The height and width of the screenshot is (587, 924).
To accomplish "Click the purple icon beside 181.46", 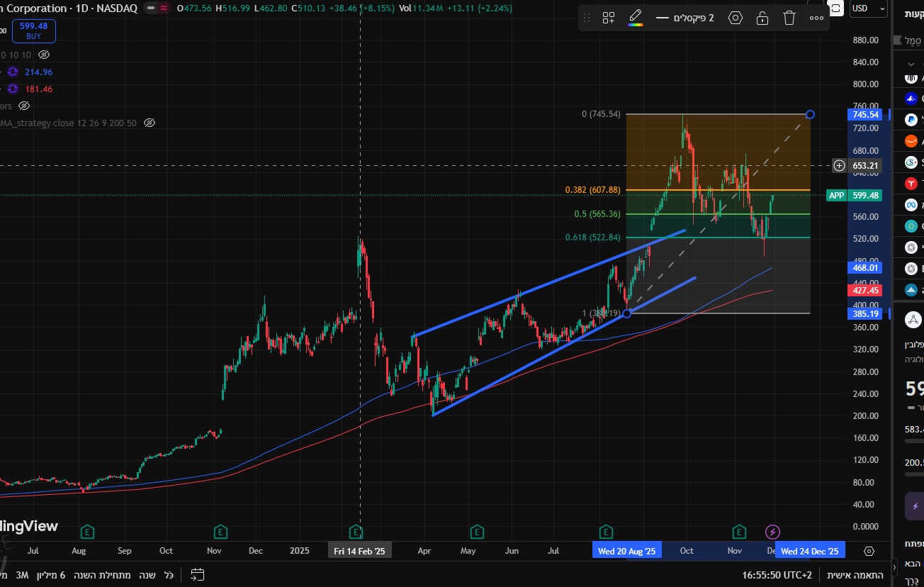I will [12, 89].
